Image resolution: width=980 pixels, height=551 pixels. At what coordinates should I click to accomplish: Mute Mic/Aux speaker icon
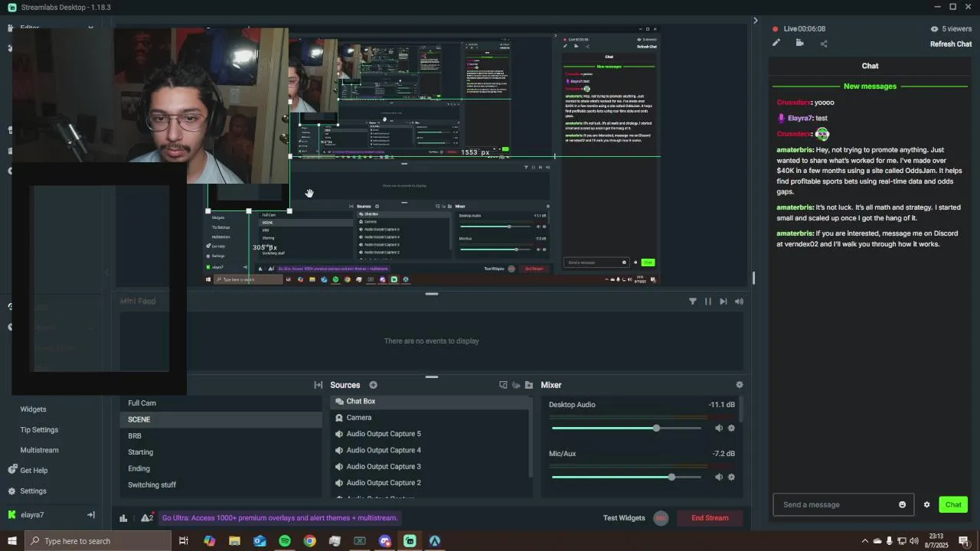(719, 477)
